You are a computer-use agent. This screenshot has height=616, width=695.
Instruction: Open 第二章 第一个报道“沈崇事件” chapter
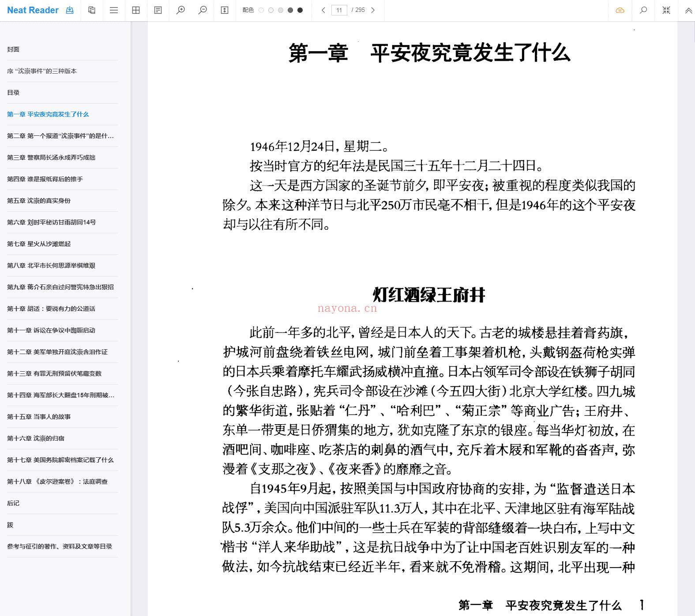pos(63,136)
